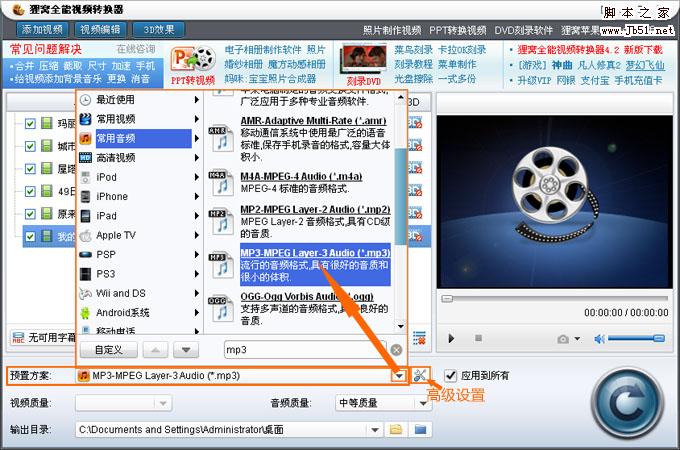Open the 视频编辑 tool
This screenshot has width=680, height=450.
pos(100,29)
